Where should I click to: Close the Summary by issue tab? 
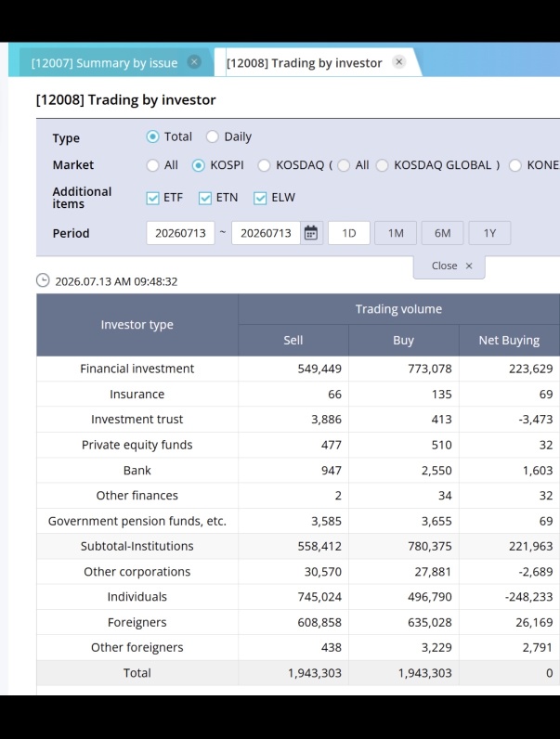(194, 62)
